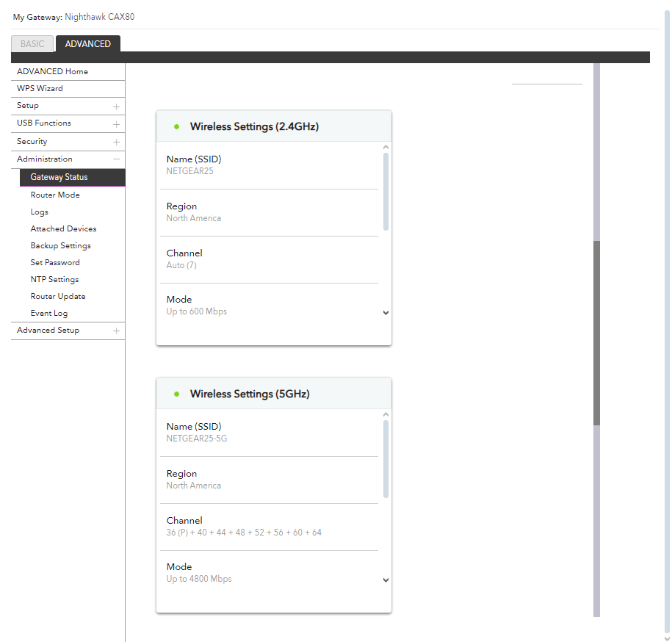Select the NETGEAR25-5G SSID value
This screenshot has height=642, width=672.
point(197,439)
